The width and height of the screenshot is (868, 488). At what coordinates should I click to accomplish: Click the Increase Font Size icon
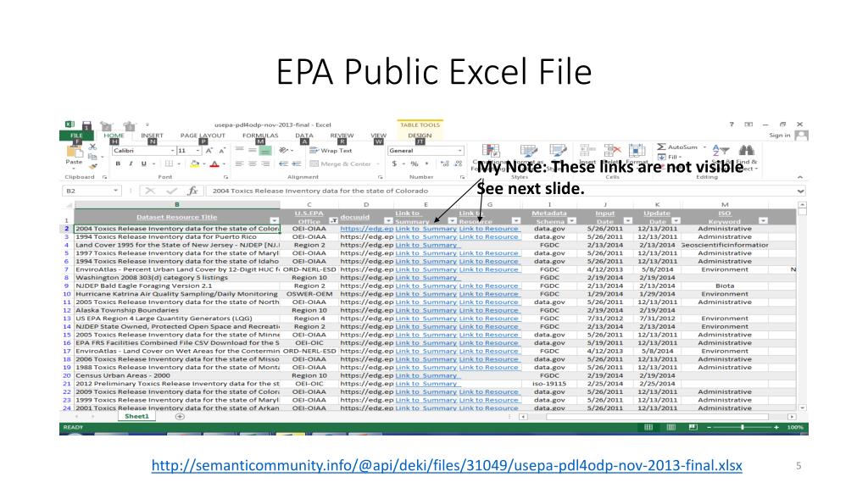pyautogui.click(x=209, y=151)
